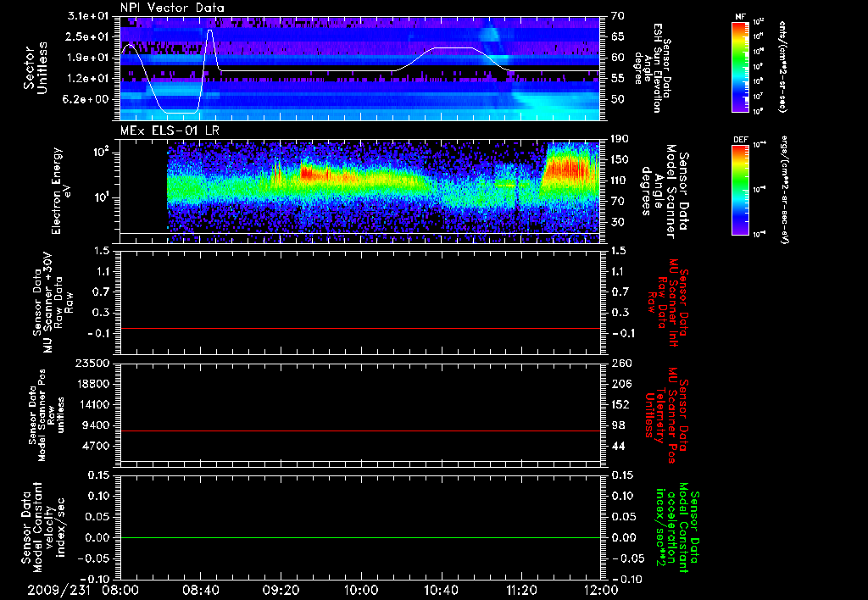Screen dimensions: 868x600
Task: Click the 14100 scanner position tick label
Action: coord(92,404)
